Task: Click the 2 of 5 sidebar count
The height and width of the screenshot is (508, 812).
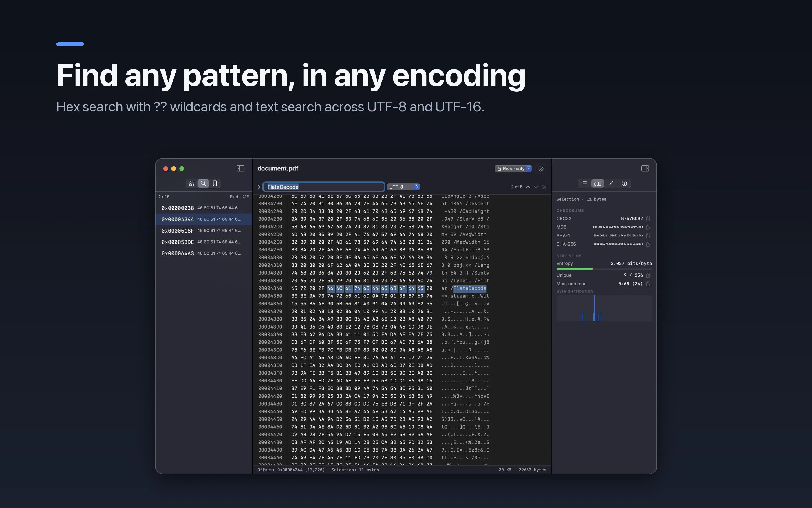Action: pyautogui.click(x=164, y=196)
